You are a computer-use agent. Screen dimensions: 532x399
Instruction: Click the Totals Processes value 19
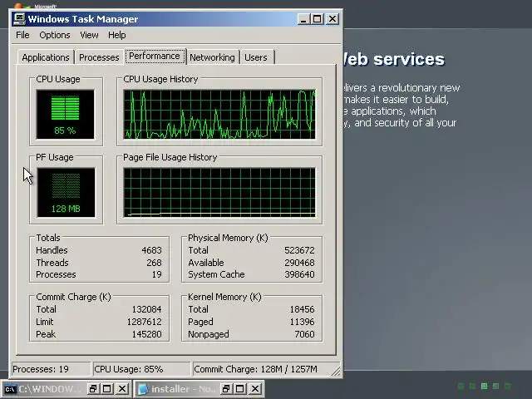pos(157,274)
